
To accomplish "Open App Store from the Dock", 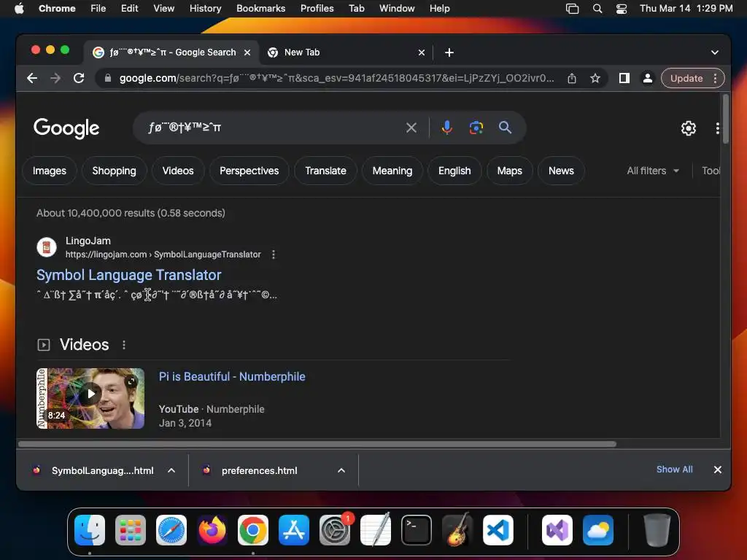I will pyautogui.click(x=294, y=530).
